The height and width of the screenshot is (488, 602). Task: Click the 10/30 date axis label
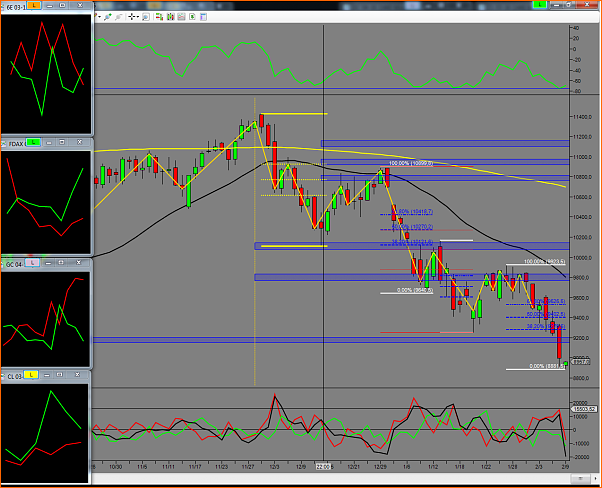coord(116,467)
